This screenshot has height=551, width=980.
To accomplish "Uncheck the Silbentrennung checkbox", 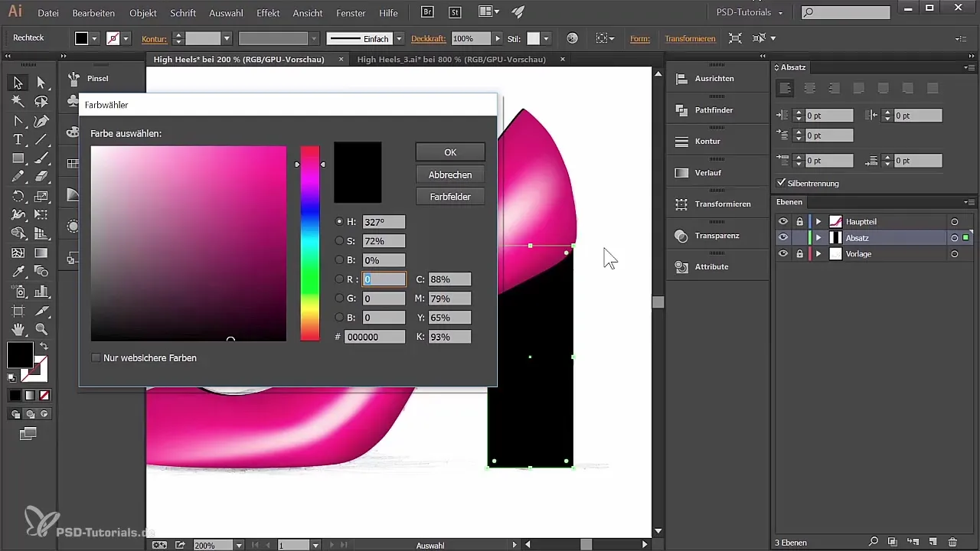I will point(781,183).
